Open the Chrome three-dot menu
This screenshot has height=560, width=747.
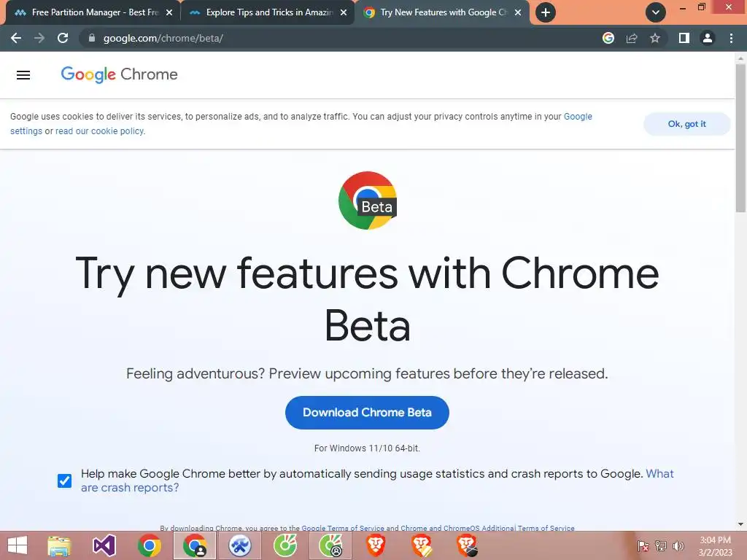point(731,38)
